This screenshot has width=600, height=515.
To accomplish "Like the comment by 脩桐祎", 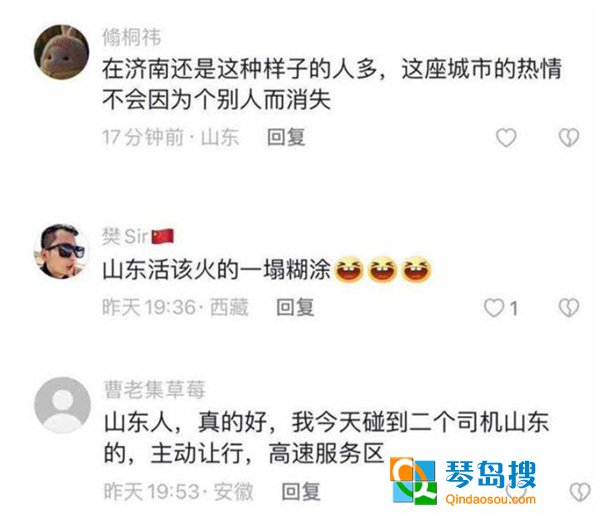I will tap(506, 137).
